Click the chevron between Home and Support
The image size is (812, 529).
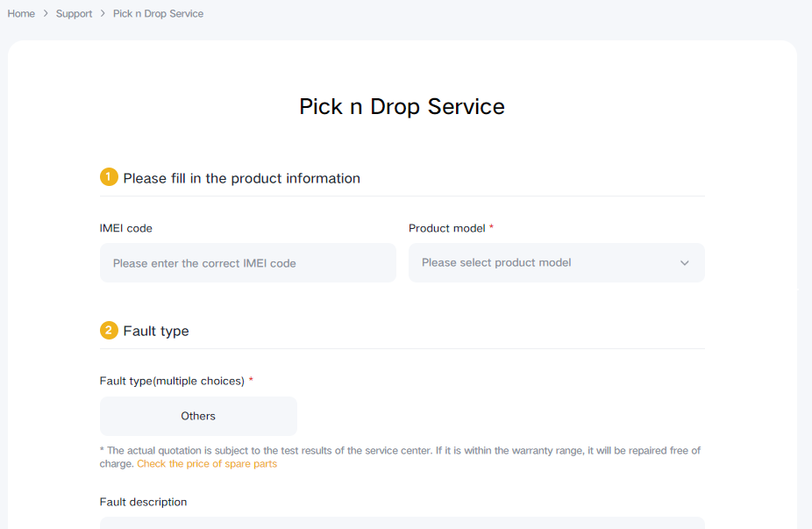46,14
